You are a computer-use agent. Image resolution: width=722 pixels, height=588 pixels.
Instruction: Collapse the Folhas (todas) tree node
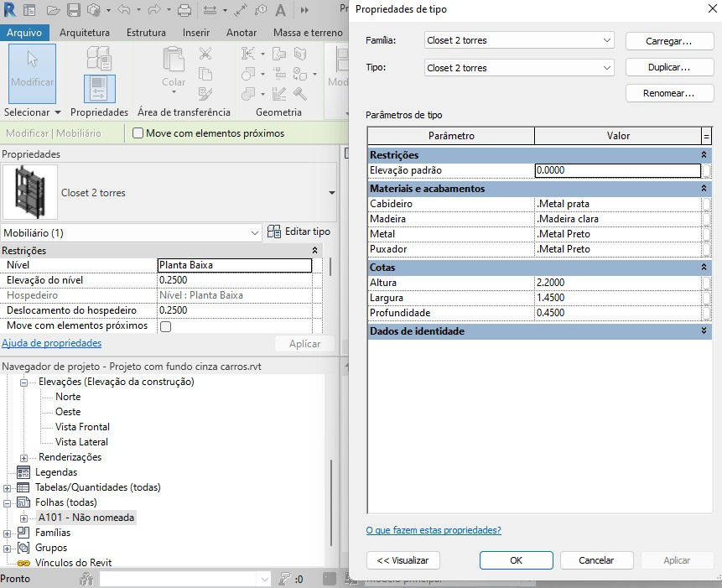pos(7,503)
